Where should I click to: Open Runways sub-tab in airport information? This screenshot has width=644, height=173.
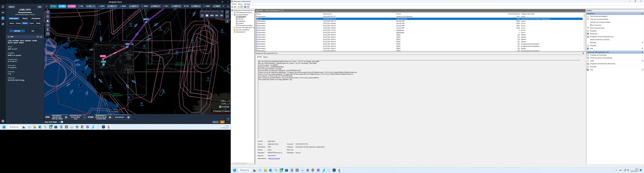(18, 23)
